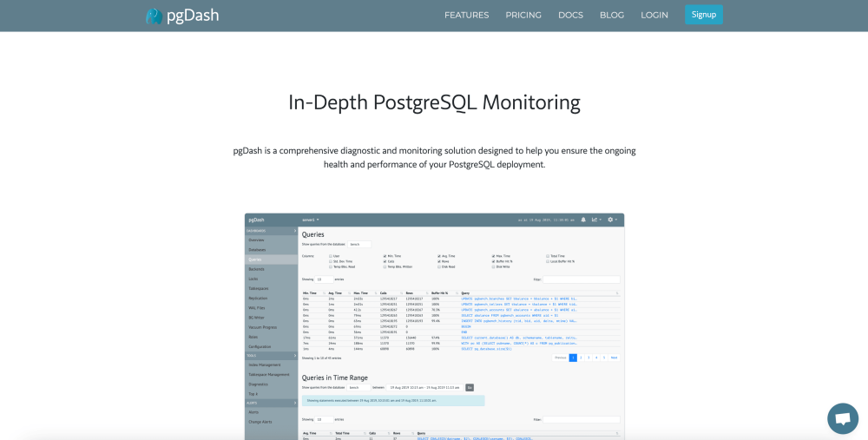Click the Previous pagination button

click(x=560, y=358)
